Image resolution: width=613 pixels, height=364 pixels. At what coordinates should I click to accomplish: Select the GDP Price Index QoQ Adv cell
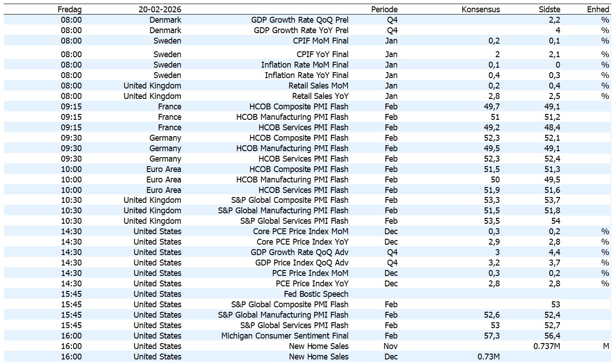(301, 263)
